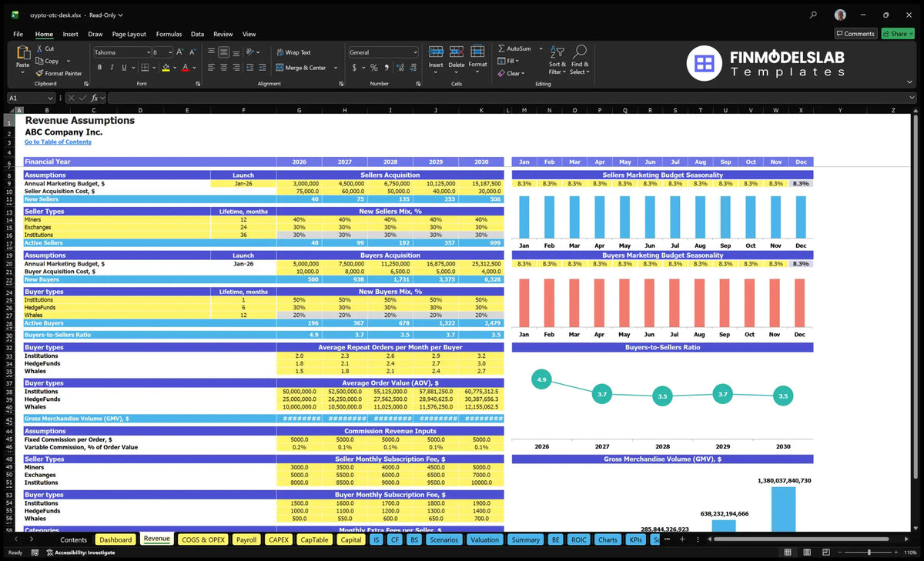This screenshot has height=561, width=924.
Task: Apply percent style
Action: click(x=374, y=68)
